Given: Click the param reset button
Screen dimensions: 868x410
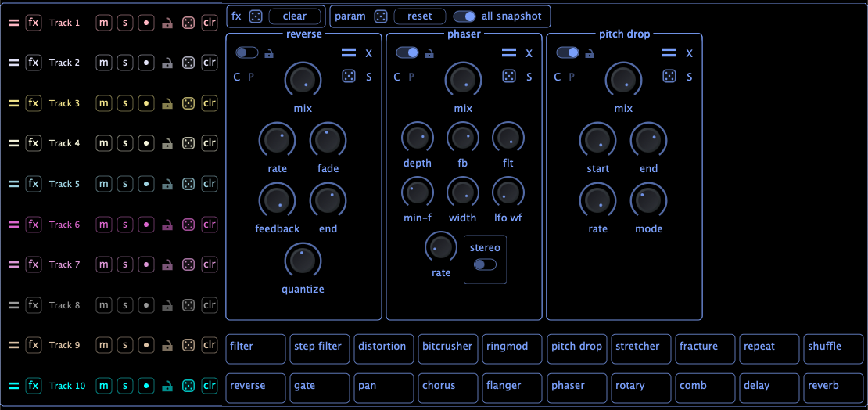Looking at the screenshot, I should point(420,16).
